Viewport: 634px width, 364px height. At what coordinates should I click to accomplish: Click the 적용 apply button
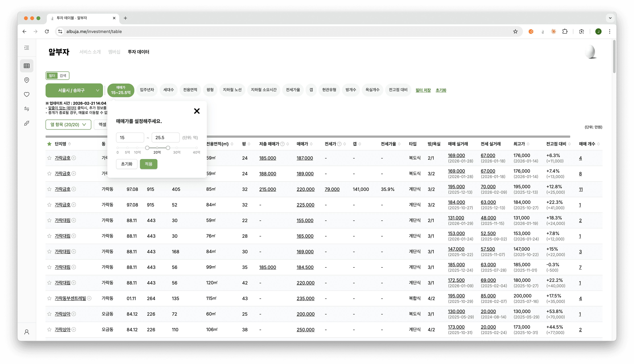[x=148, y=164]
